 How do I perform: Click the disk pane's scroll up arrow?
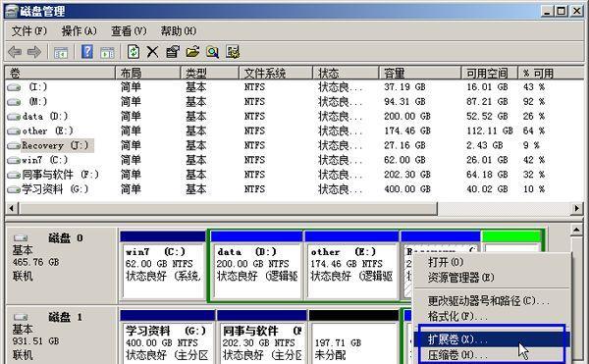point(576,230)
